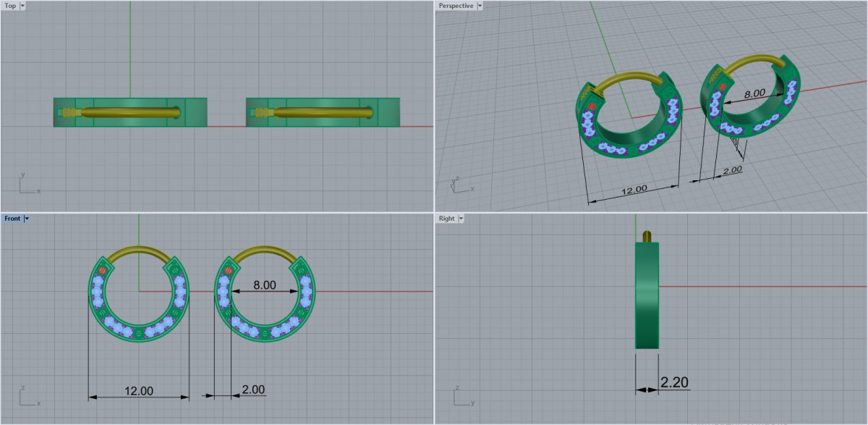Image resolution: width=868 pixels, height=425 pixels.
Task: Select the 8.00 dimension in Front view
Action: coord(264,285)
